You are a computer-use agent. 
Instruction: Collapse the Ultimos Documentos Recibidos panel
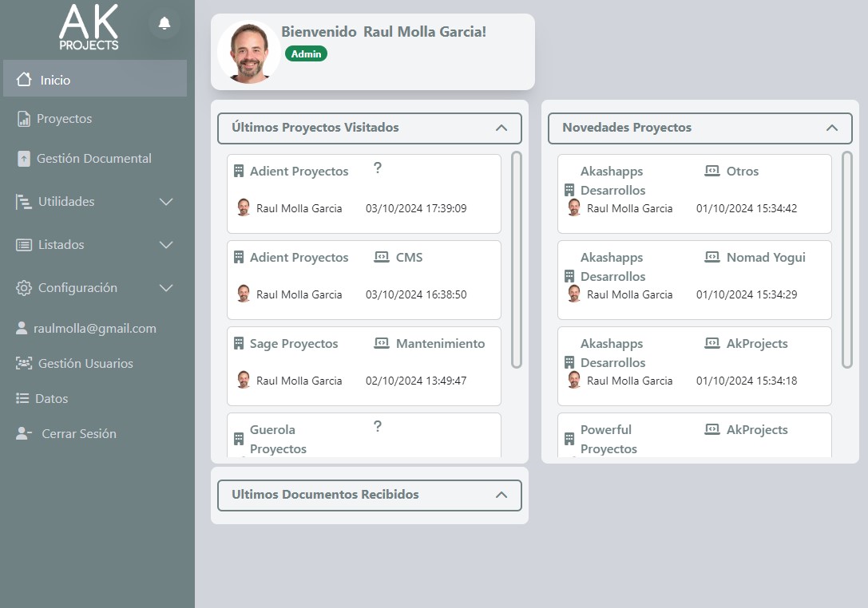501,495
